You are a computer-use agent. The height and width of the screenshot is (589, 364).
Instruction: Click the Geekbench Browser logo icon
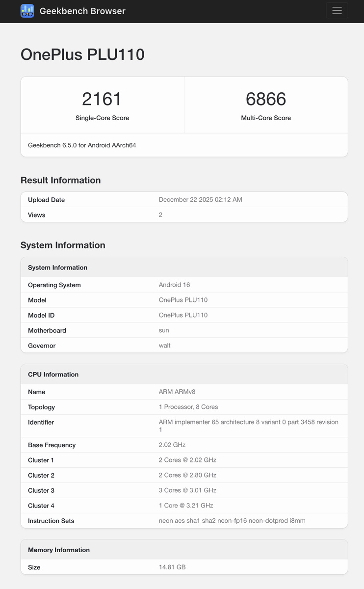click(x=26, y=10)
